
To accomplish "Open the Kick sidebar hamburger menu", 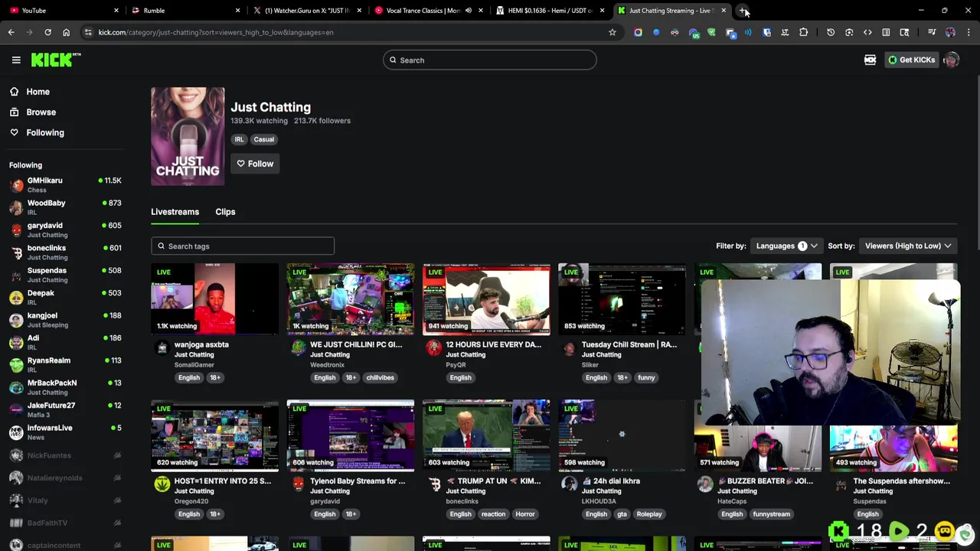I will [16, 60].
